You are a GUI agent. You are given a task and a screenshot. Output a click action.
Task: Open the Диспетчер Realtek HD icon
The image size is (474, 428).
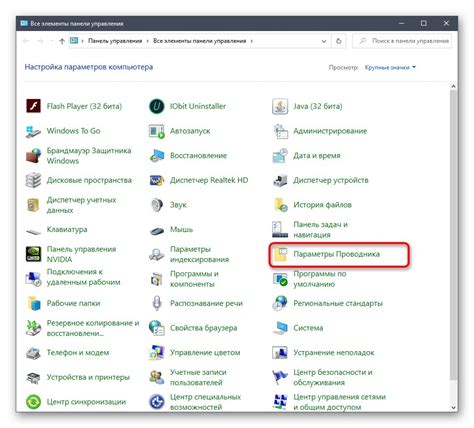click(157, 180)
